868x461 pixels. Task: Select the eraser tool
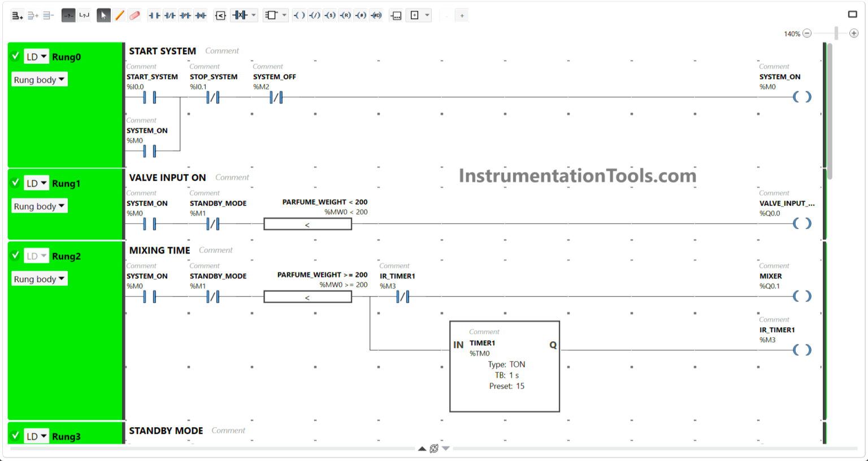[x=134, y=15]
